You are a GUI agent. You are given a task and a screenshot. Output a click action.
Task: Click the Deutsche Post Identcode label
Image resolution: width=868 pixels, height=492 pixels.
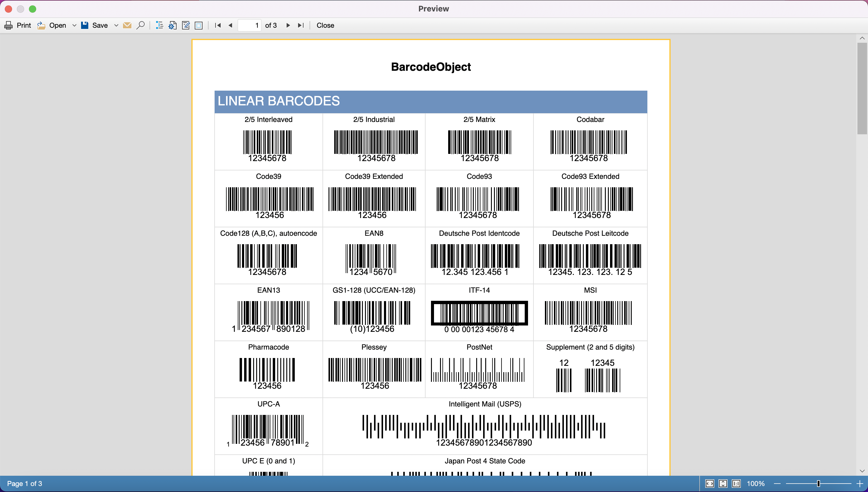pos(479,233)
